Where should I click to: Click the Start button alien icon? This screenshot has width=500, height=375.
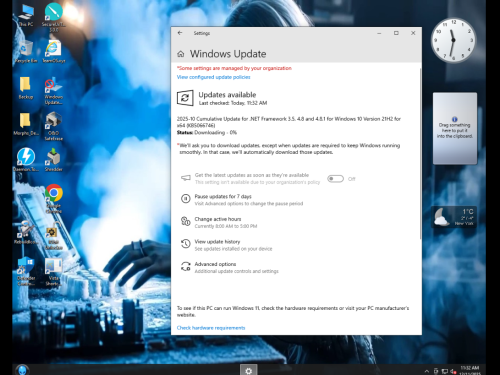[x=22, y=369]
